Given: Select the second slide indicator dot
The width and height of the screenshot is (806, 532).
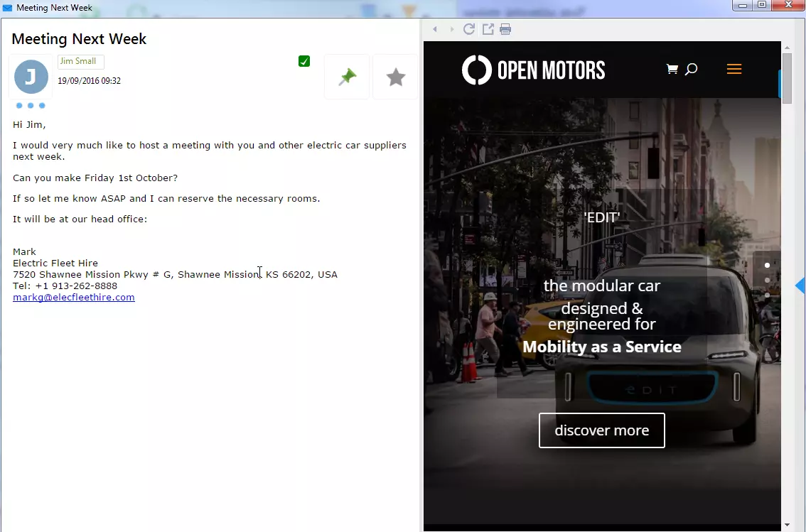Looking at the screenshot, I should click(767, 280).
